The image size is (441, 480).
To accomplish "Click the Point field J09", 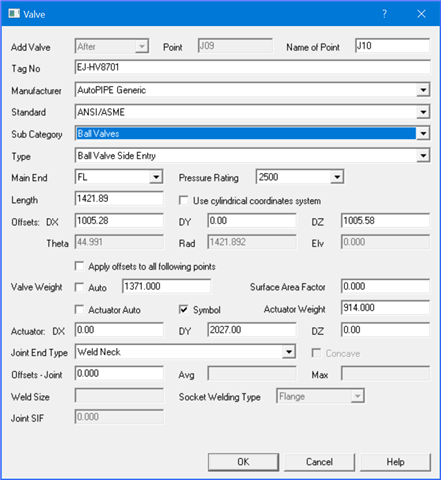I will coord(235,46).
